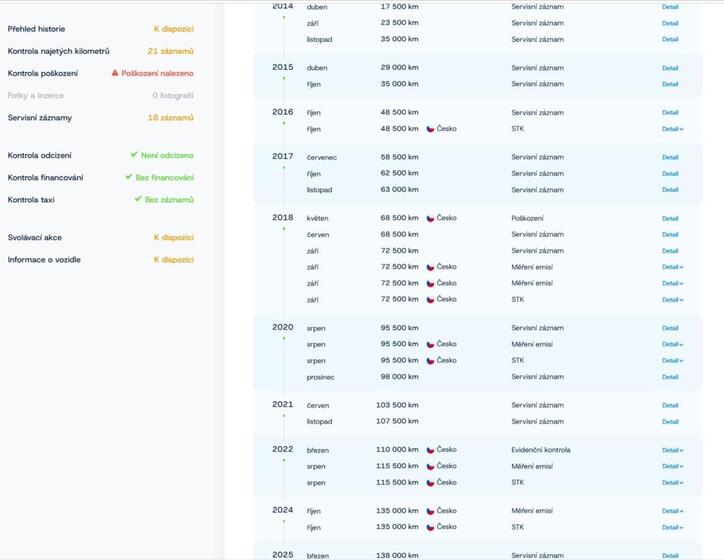Click the Czech flag in the Evidenční kontrola row
Screen dimensions: 724x560
(430, 450)
